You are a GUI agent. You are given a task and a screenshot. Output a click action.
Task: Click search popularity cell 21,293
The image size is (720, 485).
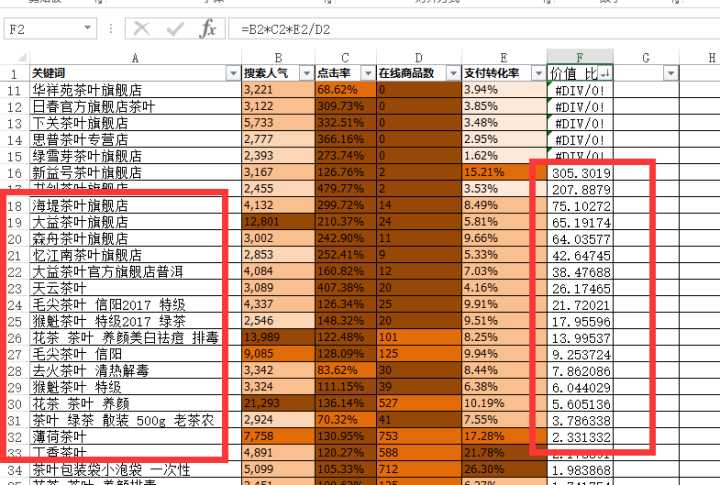tap(278, 404)
